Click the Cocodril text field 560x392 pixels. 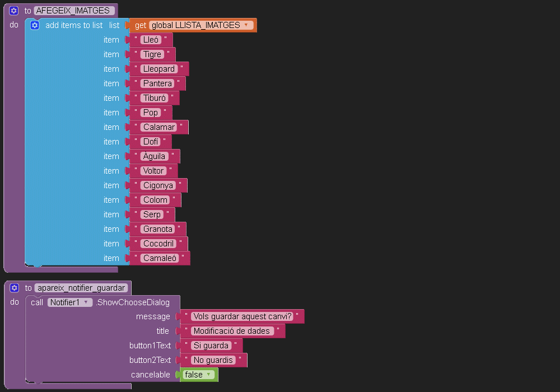159,244
